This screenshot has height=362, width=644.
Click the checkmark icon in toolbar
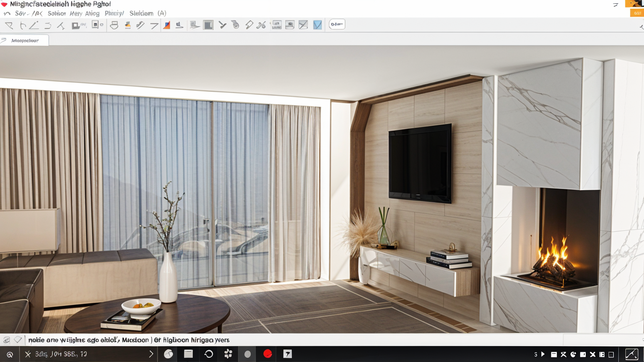point(222,25)
